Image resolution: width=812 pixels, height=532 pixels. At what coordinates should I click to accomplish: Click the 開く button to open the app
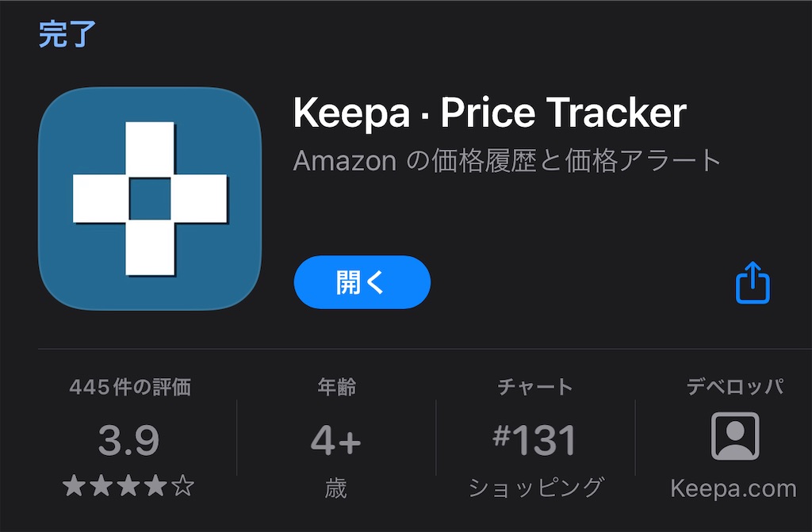point(362,282)
